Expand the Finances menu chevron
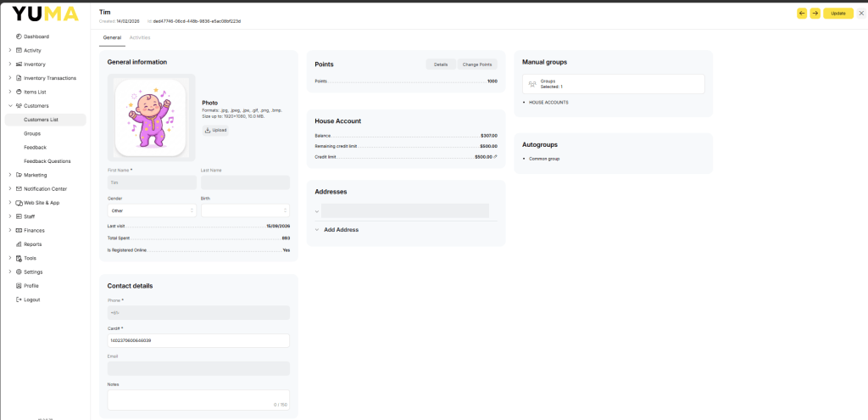 [10, 231]
